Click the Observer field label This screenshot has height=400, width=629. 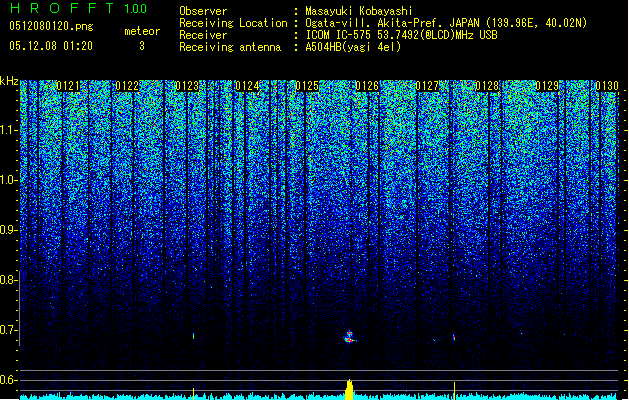[203, 11]
